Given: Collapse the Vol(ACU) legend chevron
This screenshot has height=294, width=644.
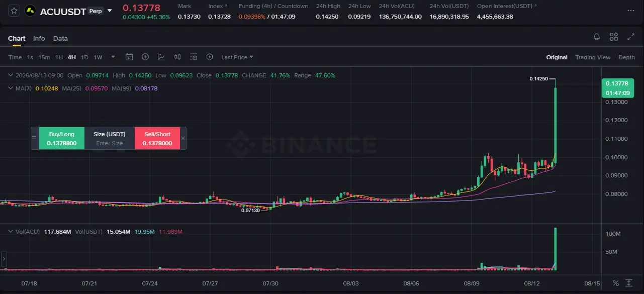Looking at the screenshot, I should (11, 232).
